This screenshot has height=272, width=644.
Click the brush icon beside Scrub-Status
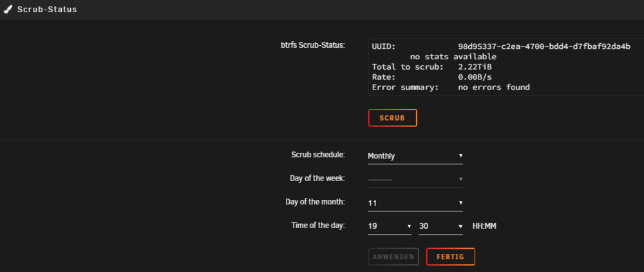click(8, 10)
